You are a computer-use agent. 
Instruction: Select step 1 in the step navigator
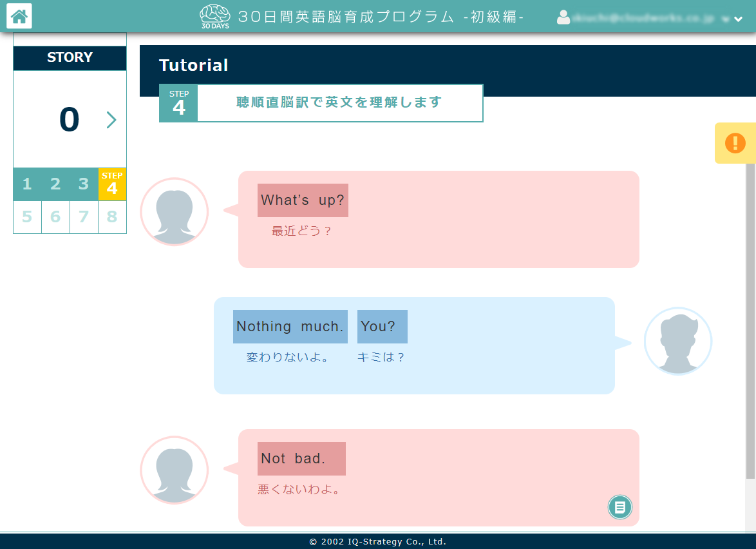click(27, 184)
